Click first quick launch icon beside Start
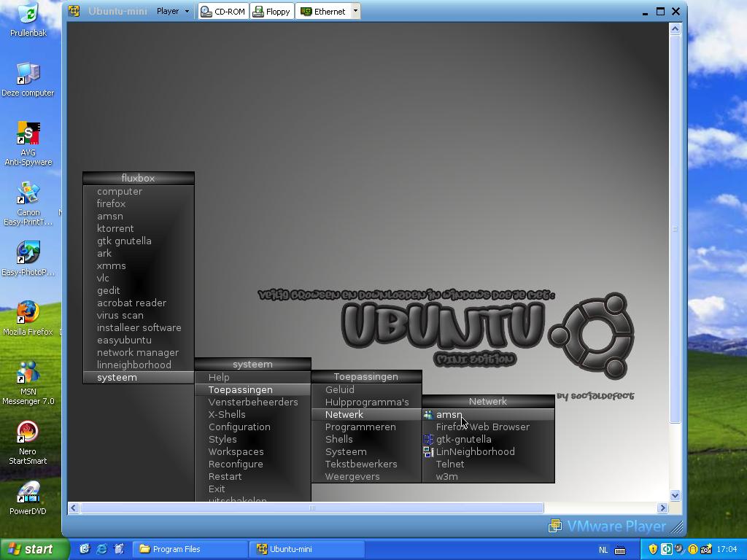The image size is (747, 560). point(85,549)
